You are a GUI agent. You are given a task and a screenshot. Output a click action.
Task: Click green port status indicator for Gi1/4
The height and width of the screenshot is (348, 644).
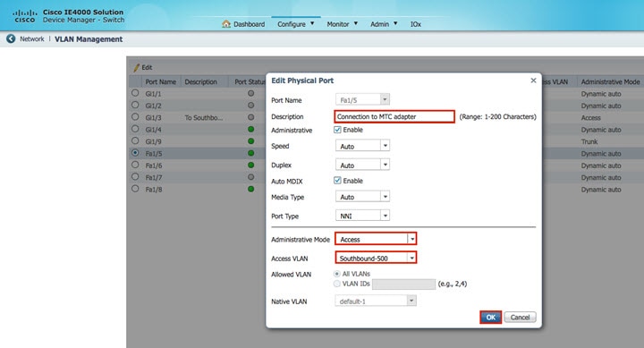[x=250, y=129]
